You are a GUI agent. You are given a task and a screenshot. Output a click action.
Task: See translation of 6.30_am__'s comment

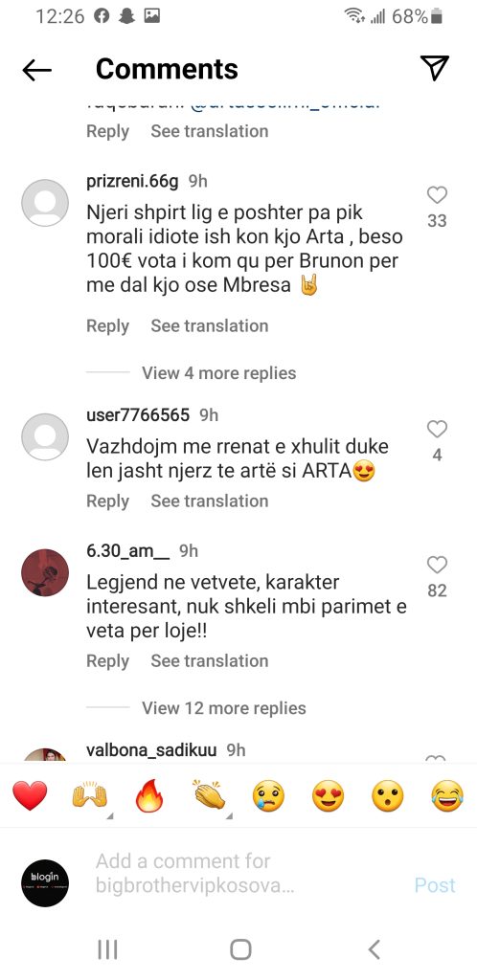[x=210, y=660]
